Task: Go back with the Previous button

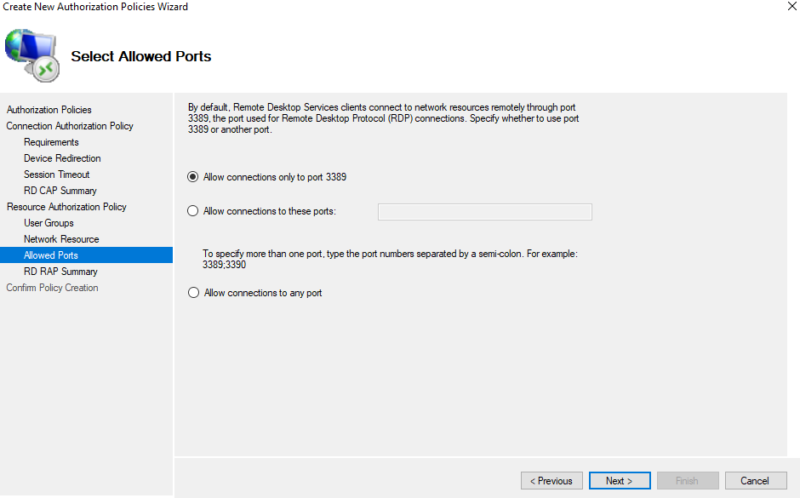Action: pyautogui.click(x=551, y=481)
